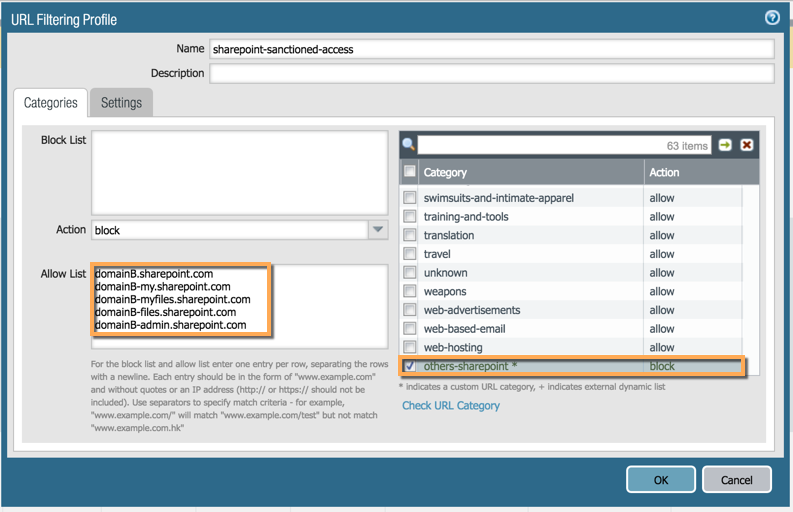Check the web-based-email checkbox
This screenshot has height=512, width=793.
click(x=410, y=328)
